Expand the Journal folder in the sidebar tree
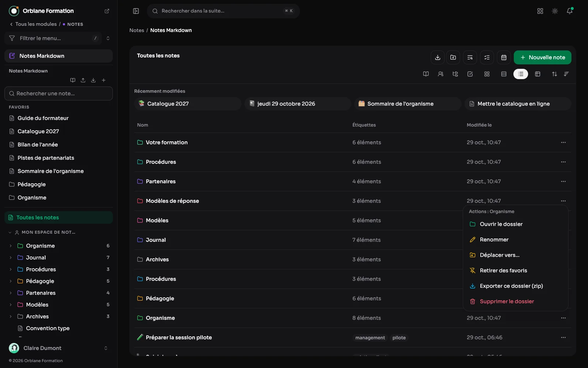This screenshot has width=588, height=368. coord(11,258)
